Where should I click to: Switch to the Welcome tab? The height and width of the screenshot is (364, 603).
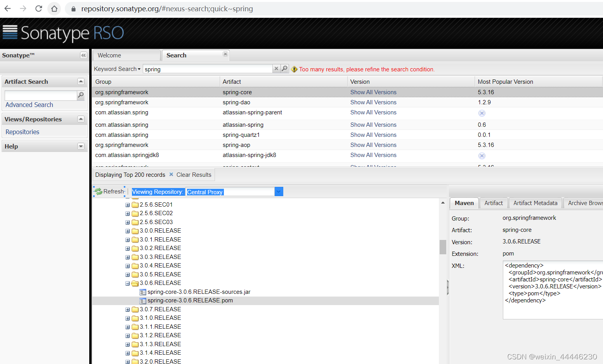[x=126, y=55]
